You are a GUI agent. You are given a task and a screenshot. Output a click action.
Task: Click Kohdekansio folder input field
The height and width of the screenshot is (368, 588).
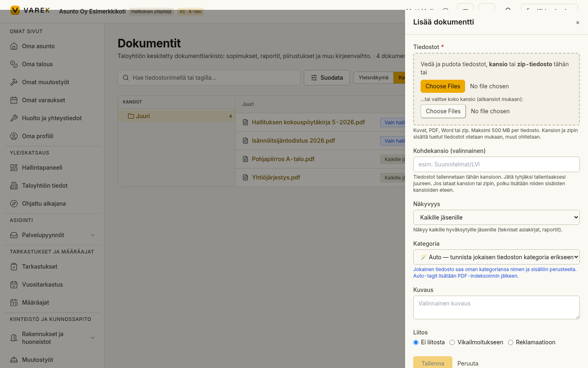497,164
